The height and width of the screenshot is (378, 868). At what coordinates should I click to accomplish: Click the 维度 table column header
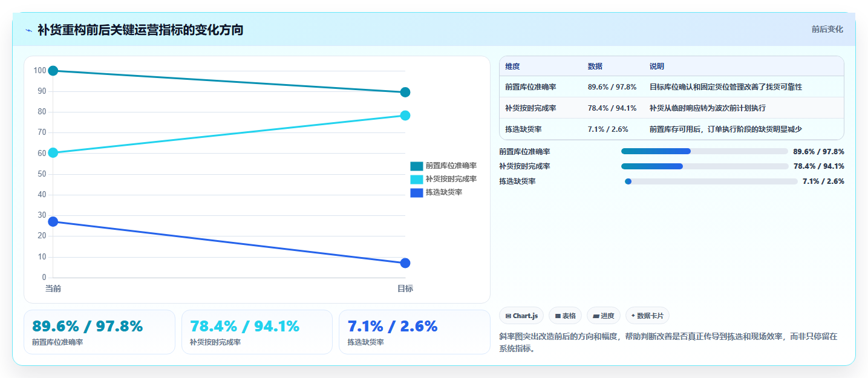coord(512,67)
